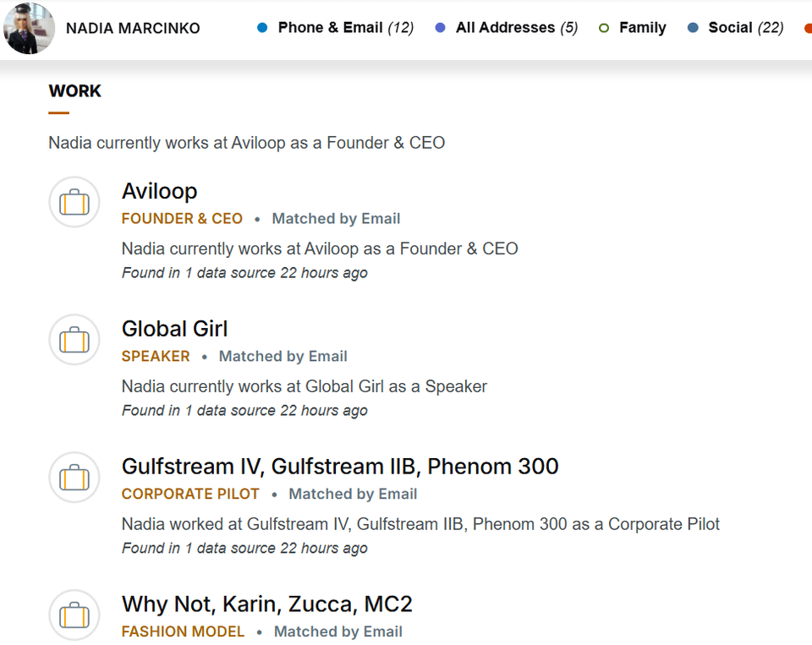
Task: Click the NADIA MARCINKO name header
Action: click(x=133, y=29)
